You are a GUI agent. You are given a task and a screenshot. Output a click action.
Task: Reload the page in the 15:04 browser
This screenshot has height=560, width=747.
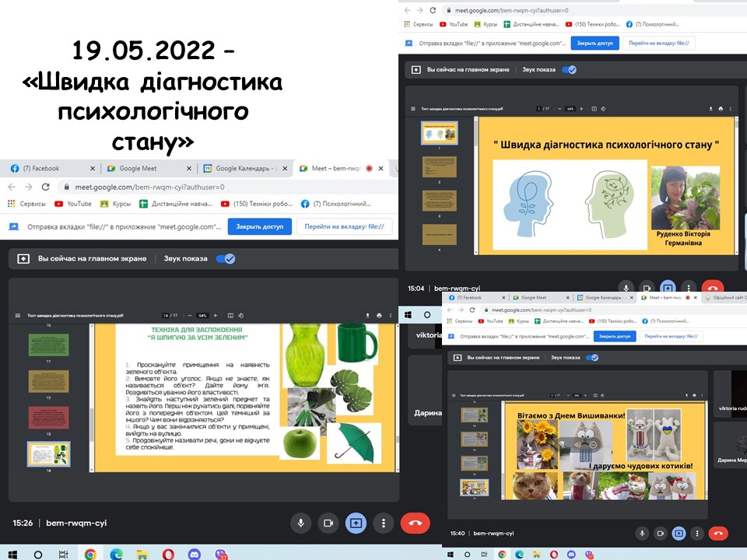point(433,10)
